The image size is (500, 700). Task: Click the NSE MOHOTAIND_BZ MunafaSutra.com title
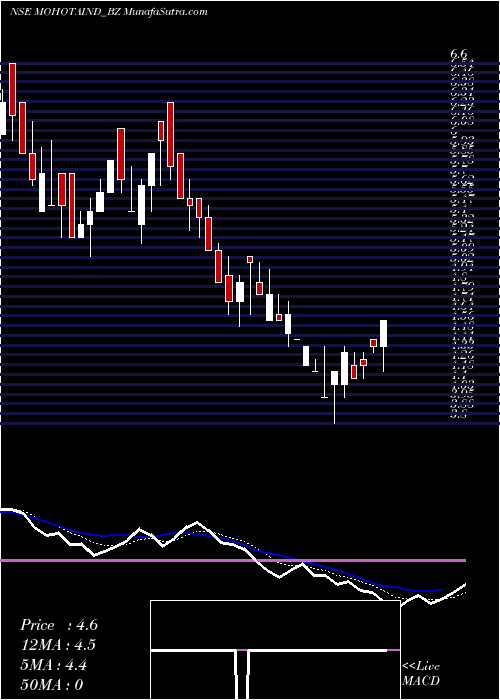[x=109, y=12]
